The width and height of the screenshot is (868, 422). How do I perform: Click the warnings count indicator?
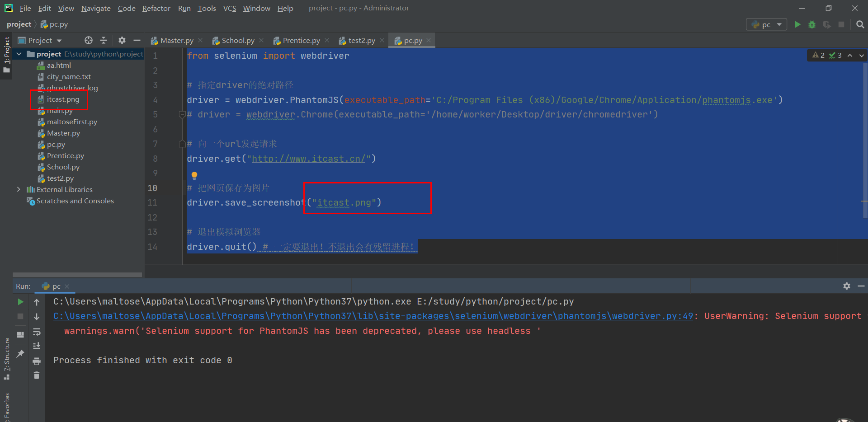pyautogui.click(x=818, y=55)
